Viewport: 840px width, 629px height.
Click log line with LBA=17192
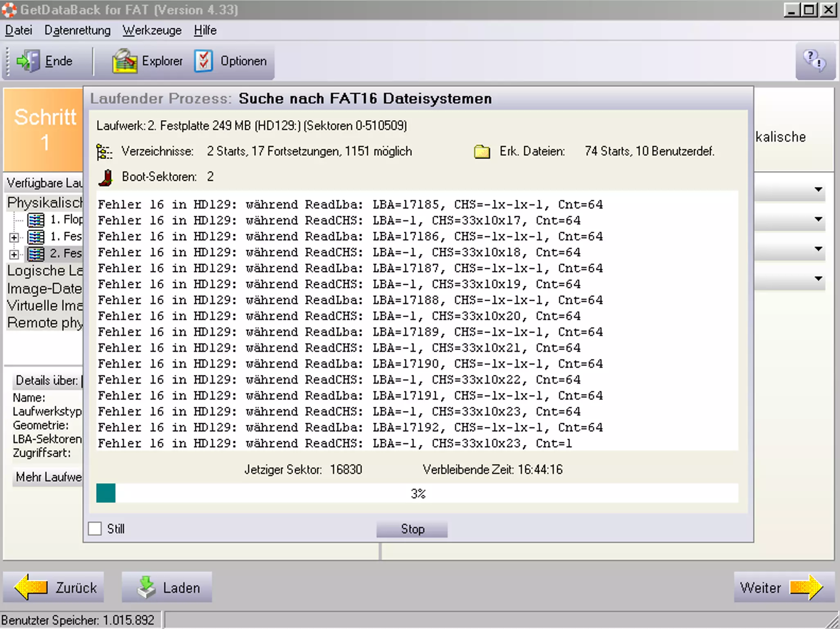[350, 427]
